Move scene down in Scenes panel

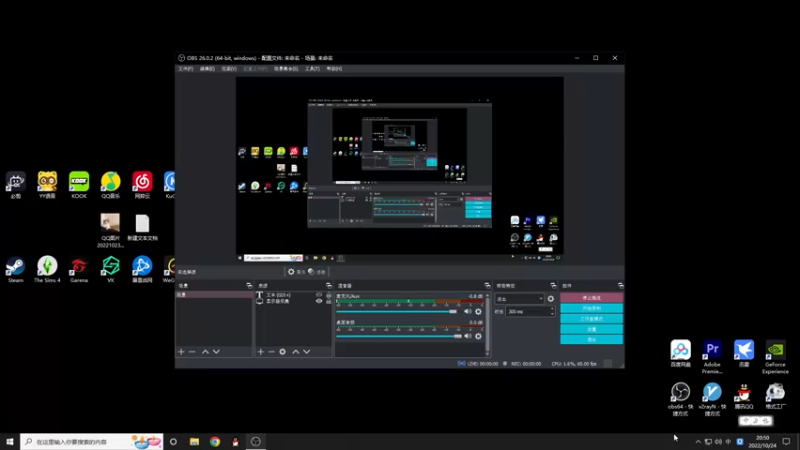(216, 352)
